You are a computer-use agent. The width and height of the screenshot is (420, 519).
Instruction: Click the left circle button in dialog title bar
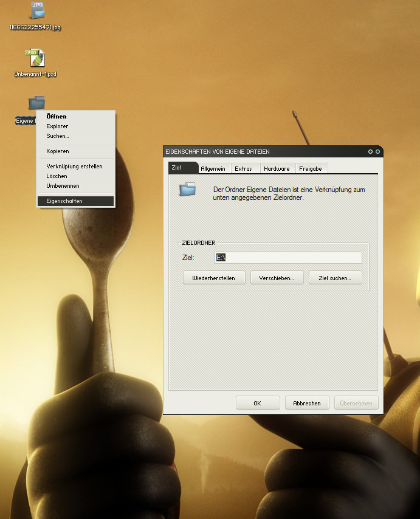(x=370, y=151)
